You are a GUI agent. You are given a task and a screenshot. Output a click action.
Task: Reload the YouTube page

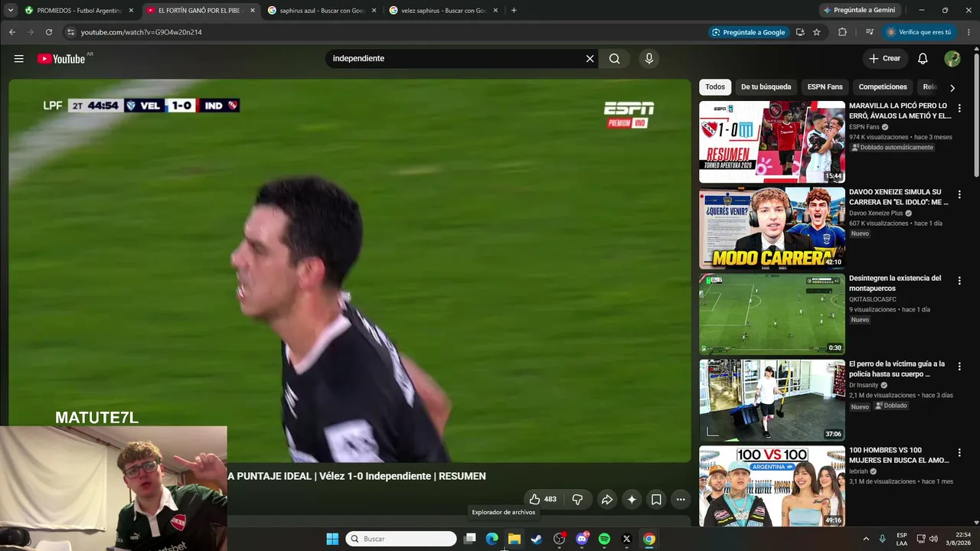click(x=49, y=32)
